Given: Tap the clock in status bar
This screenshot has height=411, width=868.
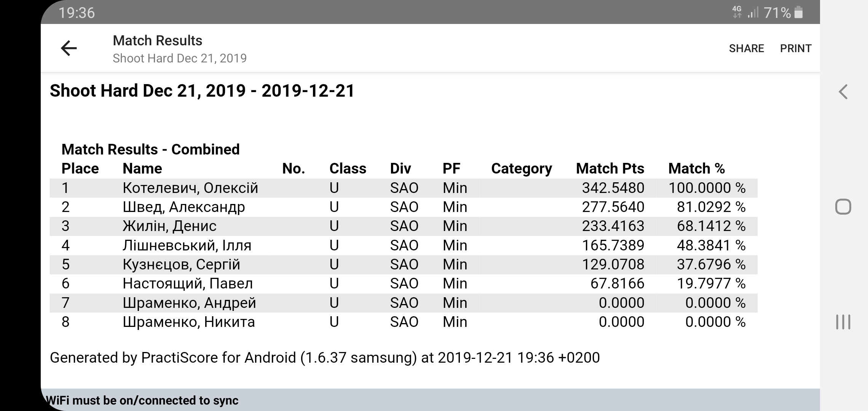Looking at the screenshot, I should point(77,13).
